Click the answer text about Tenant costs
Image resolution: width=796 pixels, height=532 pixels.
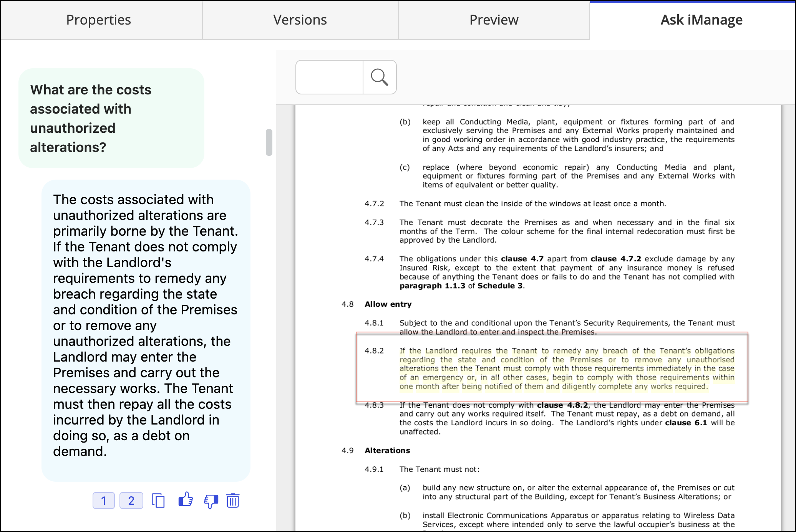pos(146,325)
